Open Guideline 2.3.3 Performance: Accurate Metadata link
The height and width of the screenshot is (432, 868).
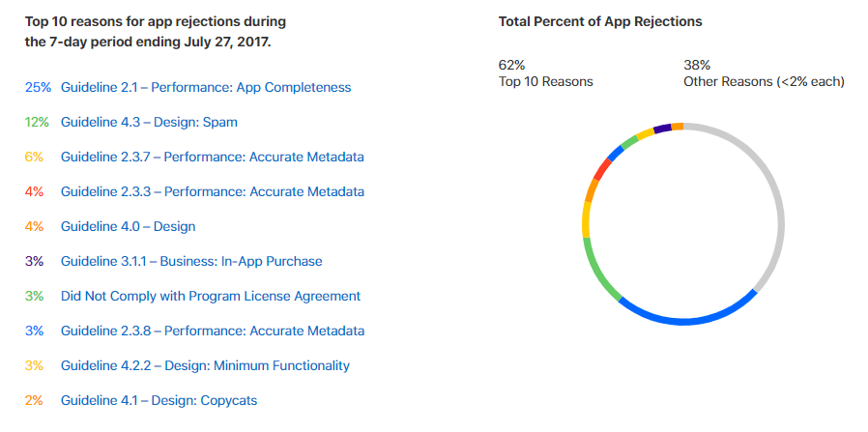coord(213,192)
